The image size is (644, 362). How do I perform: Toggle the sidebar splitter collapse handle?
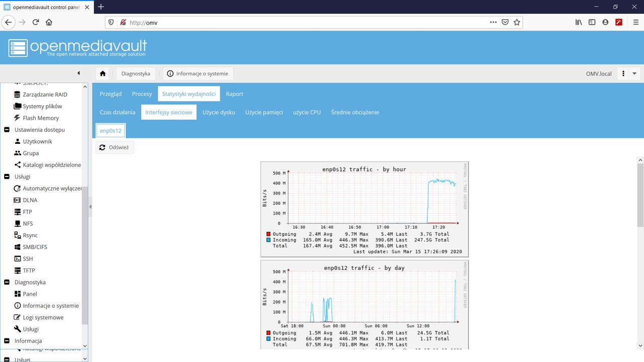pos(90,207)
